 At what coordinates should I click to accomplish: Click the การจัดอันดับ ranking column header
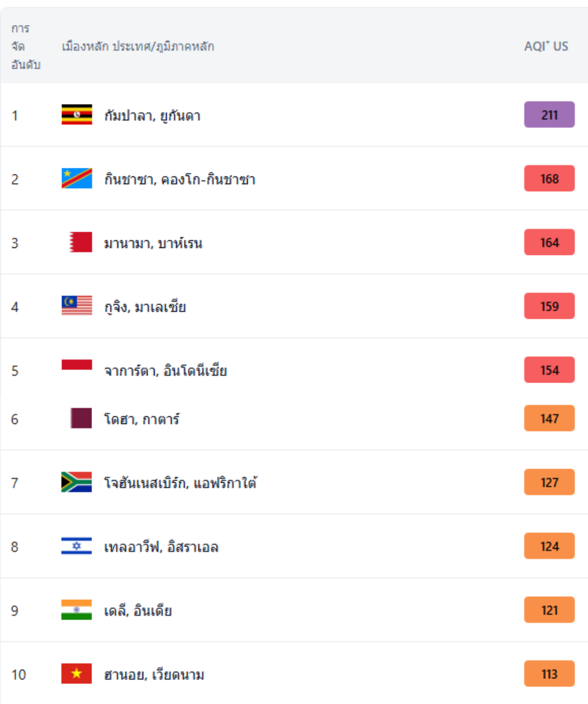tap(26, 46)
